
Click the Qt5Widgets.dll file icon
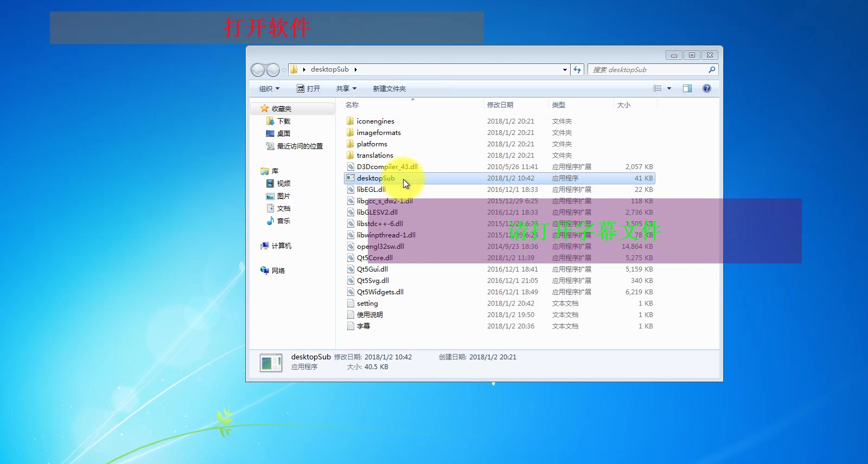[350, 292]
